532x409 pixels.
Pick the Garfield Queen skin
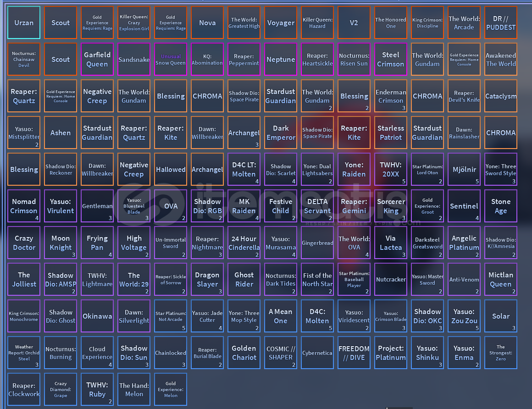point(97,59)
